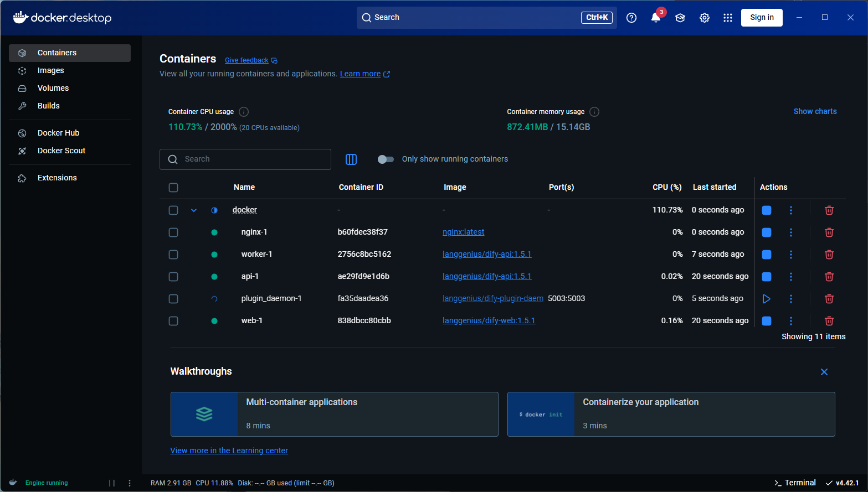Image resolution: width=868 pixels, height=492 pixels.
Task: Open Builds in the sidebar
Action: coord(70,106)
